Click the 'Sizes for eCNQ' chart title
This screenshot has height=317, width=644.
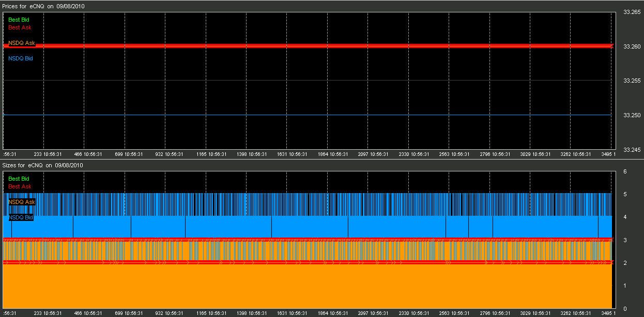(43, 165)
